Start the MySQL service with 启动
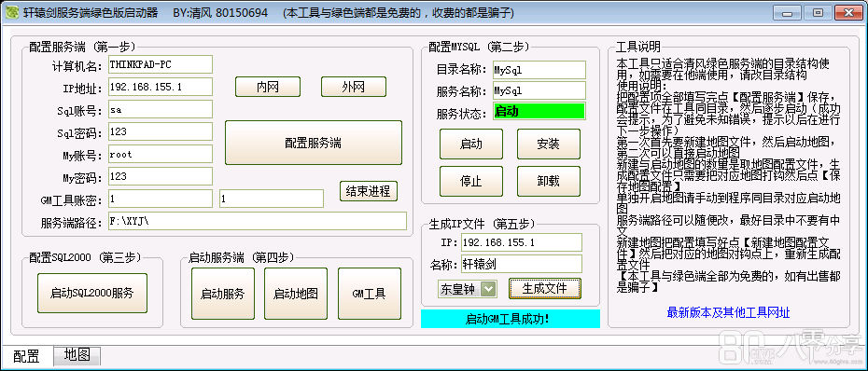Screen dimensions: 868x371 click(471, 144)
